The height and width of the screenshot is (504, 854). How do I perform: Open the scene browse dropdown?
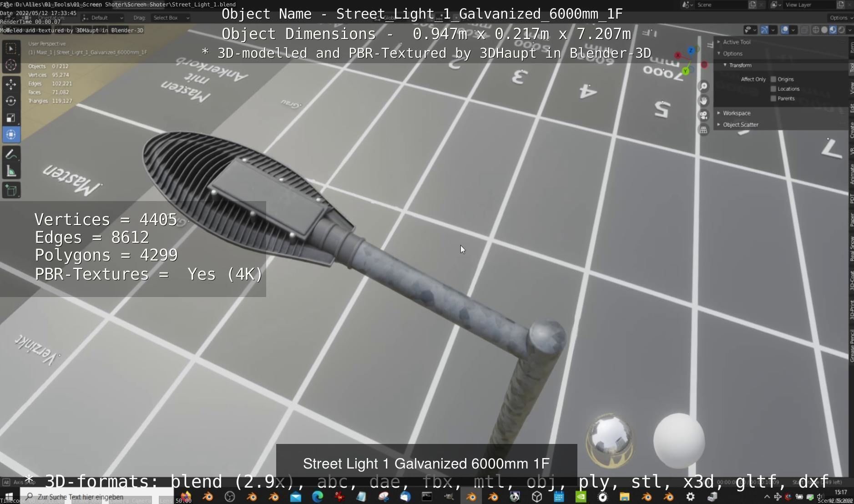point(688,5)
